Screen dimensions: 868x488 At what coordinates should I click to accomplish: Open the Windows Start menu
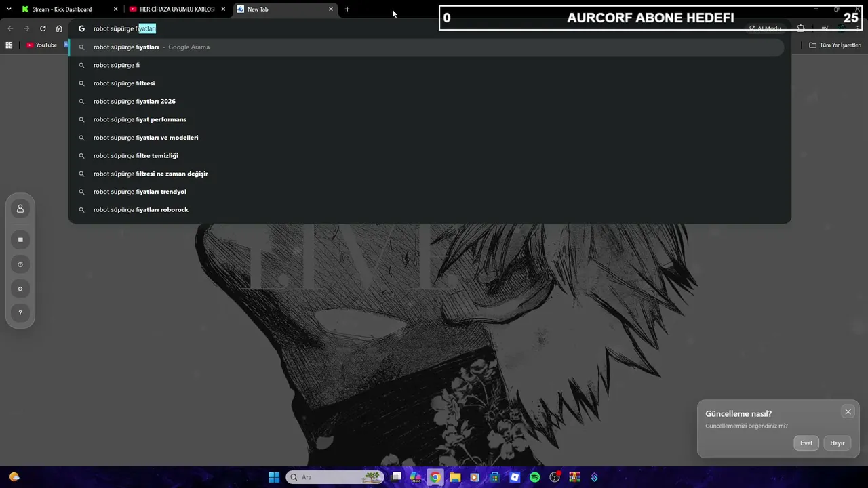pos(274,477)
